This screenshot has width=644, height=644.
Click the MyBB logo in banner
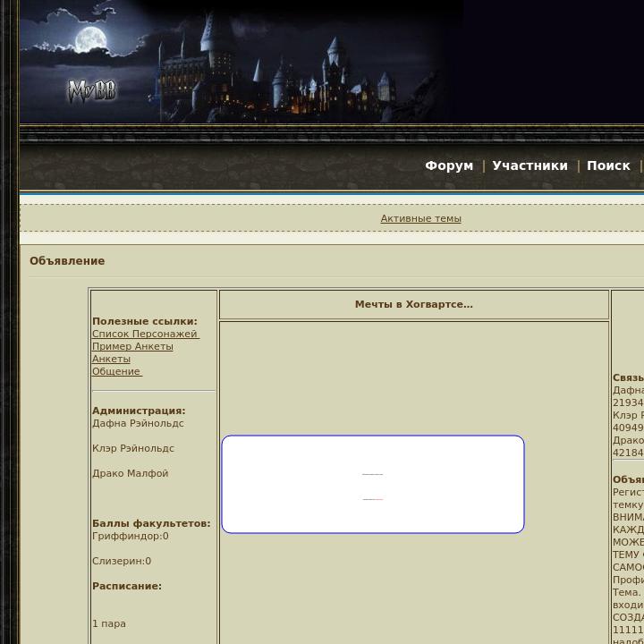(92, 91)
